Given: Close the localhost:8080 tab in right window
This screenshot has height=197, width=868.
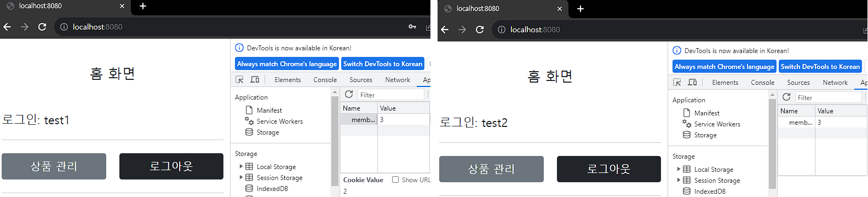Looking at the screenshot, I should (x=559, y=9).
